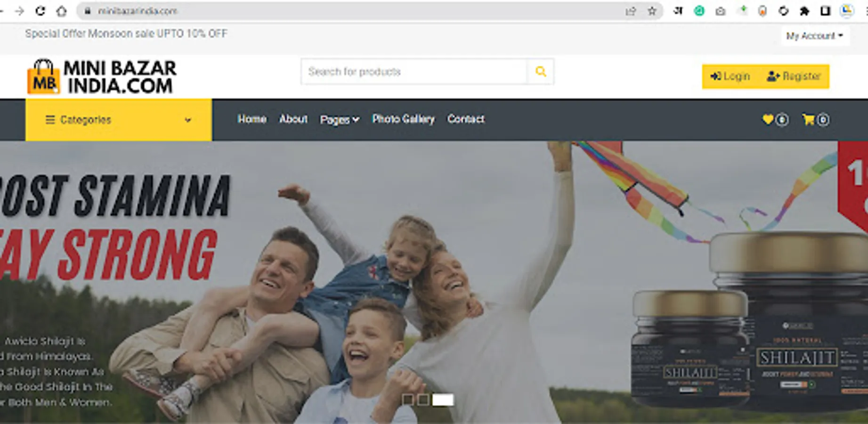Show the second banner slide indicator
Screen dimensions: 868x424
click(423, 400)
